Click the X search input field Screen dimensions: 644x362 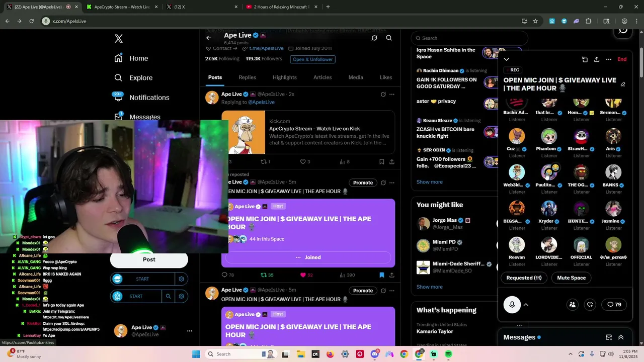click(469, 38)
